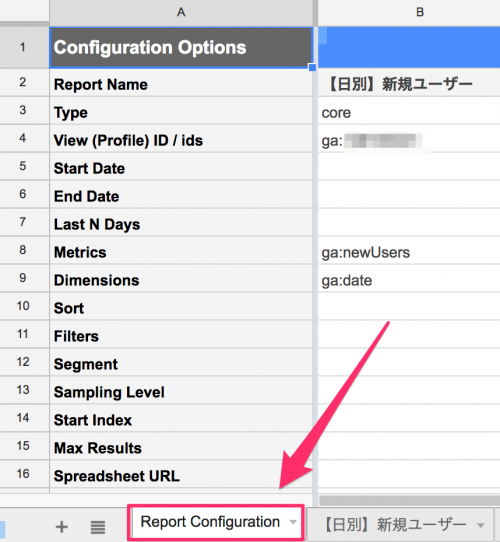The image size is (500, 542).
Task: Select the View (Profile) ID value cell
Action: click(409, 141)
